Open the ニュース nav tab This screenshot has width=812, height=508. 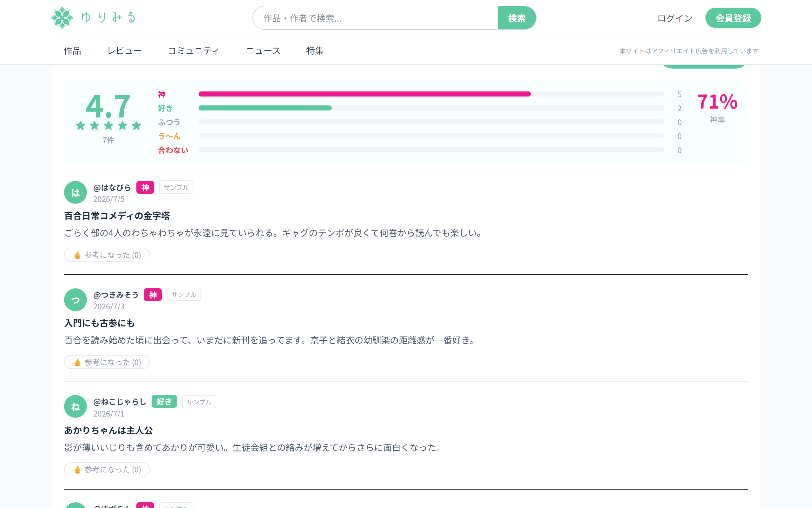pyautogui.click(x=263, y=51)
